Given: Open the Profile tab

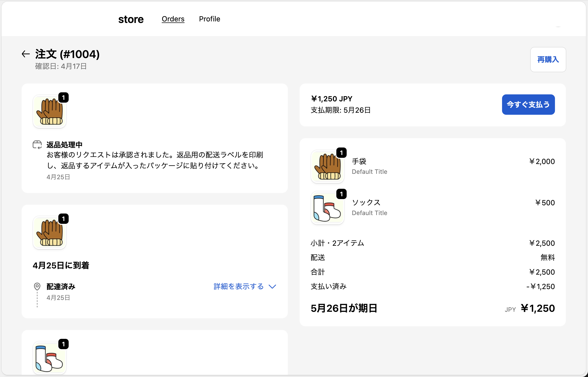Looking at the screenshot, I should [x=209, y=19].
